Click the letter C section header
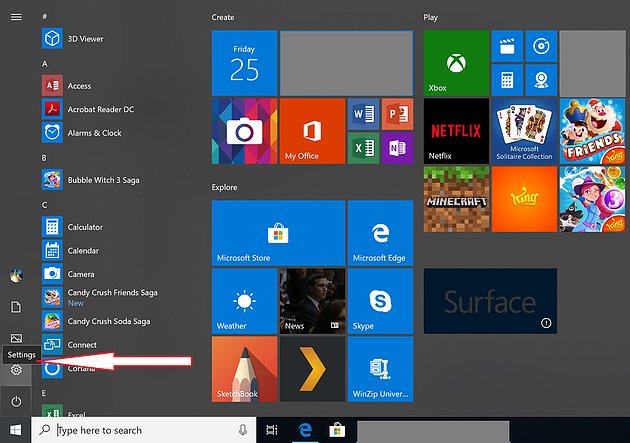The width and height of the screenshot is (630, 443). pyautogui.click(x=45, y=205)
